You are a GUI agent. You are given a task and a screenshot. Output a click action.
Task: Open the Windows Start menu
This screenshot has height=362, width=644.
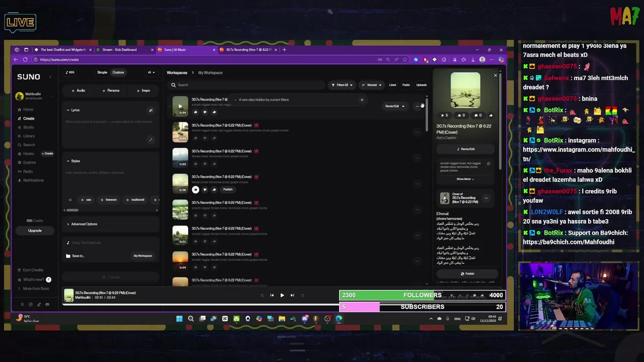coord(179,318)
